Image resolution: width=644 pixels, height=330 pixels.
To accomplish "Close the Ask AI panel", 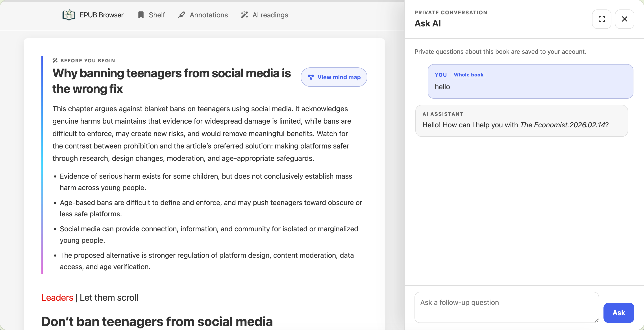I will [624, 19].
